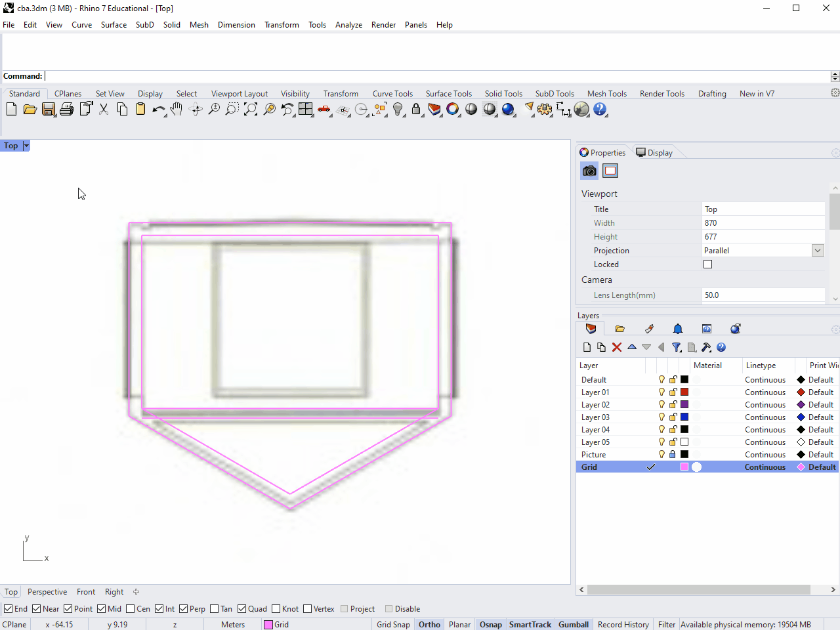Open layer filter funnel icon
This screenshot has height=630, width=840.
677,347
